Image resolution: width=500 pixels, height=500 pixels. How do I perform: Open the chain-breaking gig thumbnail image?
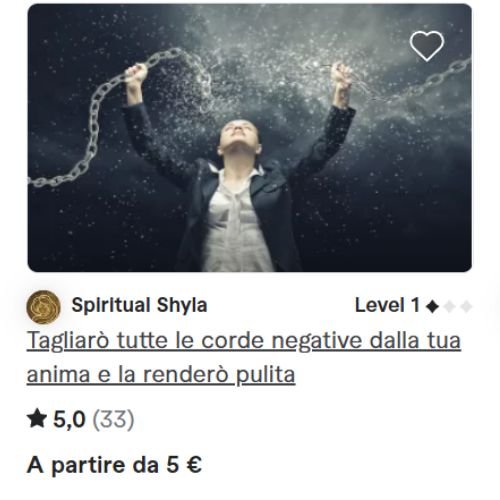point(250,138)
